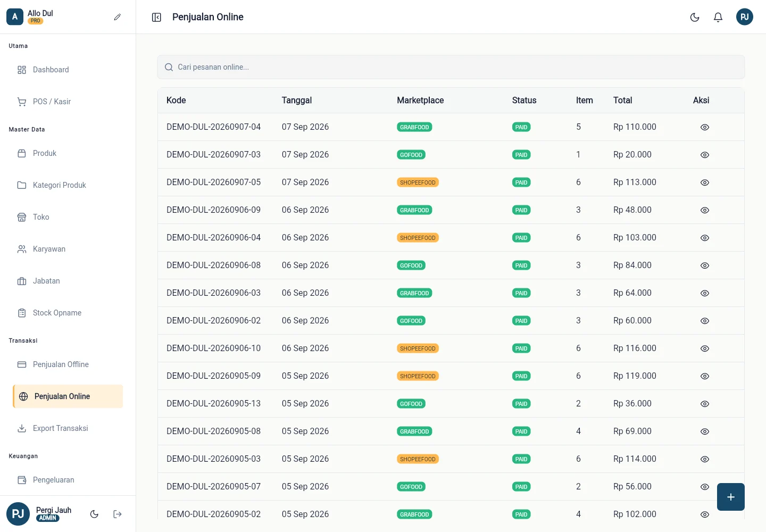This screenshot has width=766, height=532.
Task: Open Kategori Produk menu item
Action: click(x=68, y=185)
